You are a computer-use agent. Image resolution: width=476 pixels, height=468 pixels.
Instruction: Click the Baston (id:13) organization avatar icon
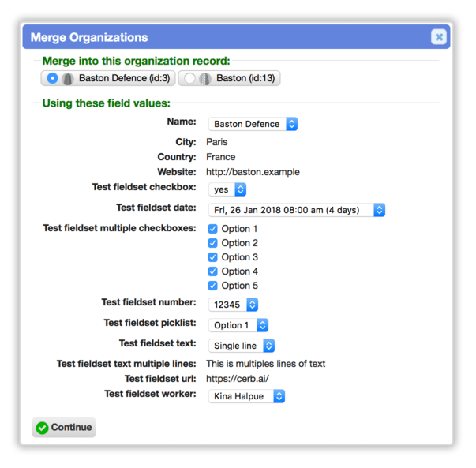point(205,79)
